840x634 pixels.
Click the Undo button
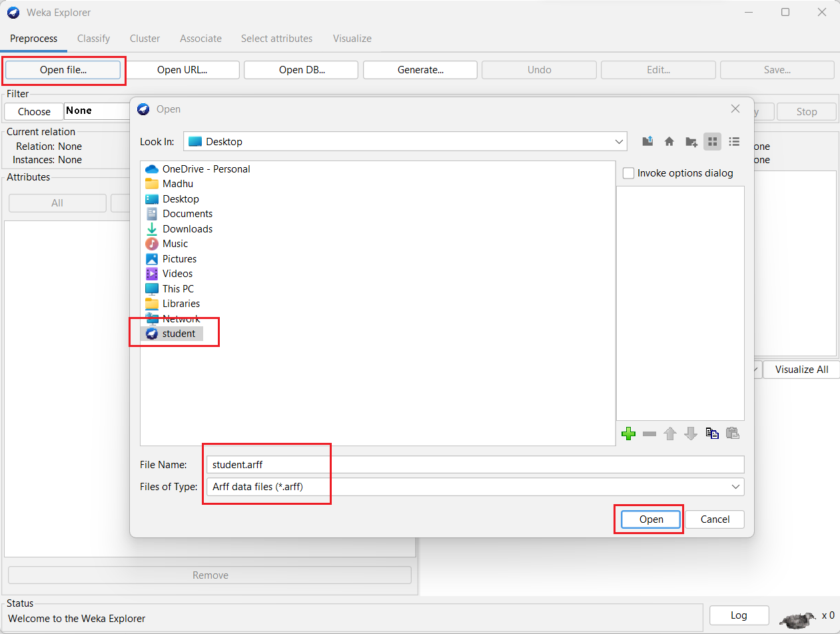[x=539, y=70]
